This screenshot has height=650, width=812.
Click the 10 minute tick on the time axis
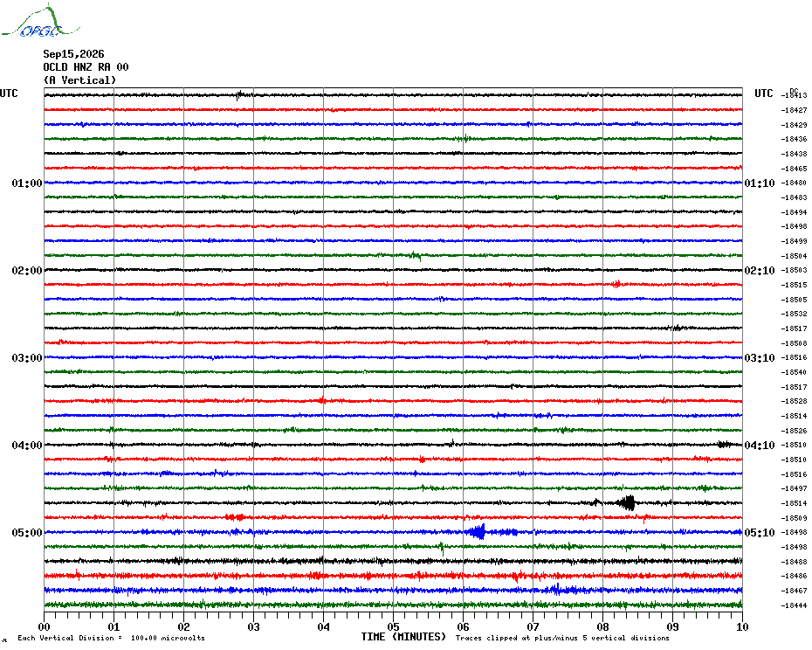[x=742, y=626]
